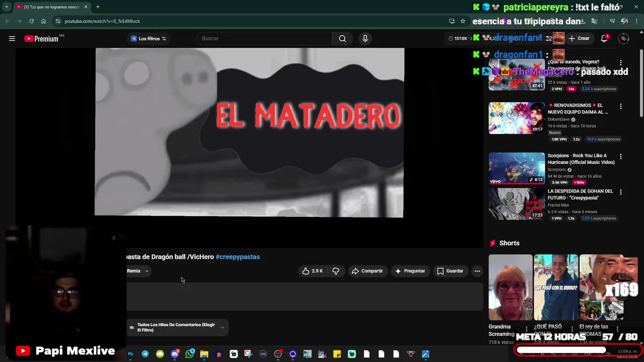This screenshot has width=644, height=362.
Task: Open Scorpions Rock You Like a Hurricane thumbnail
Action: [516, 168]
